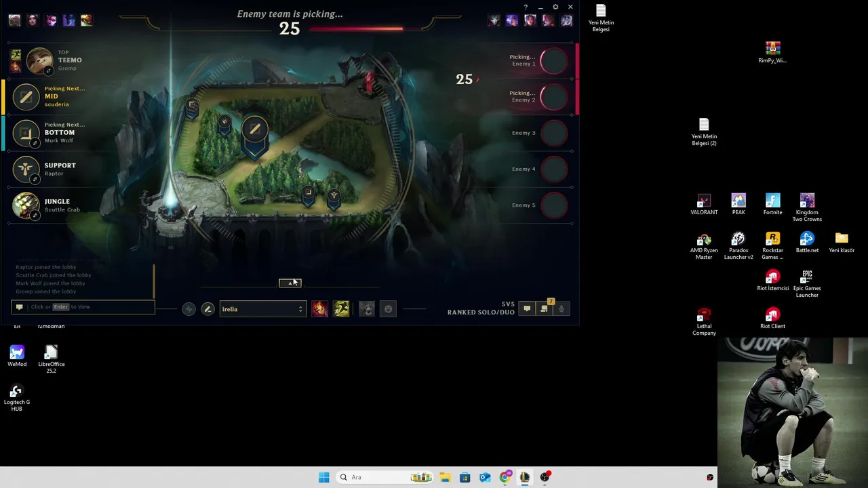The image size is (868, 488).
Task: Open Lethal Company shortcut
Action: 704,322
